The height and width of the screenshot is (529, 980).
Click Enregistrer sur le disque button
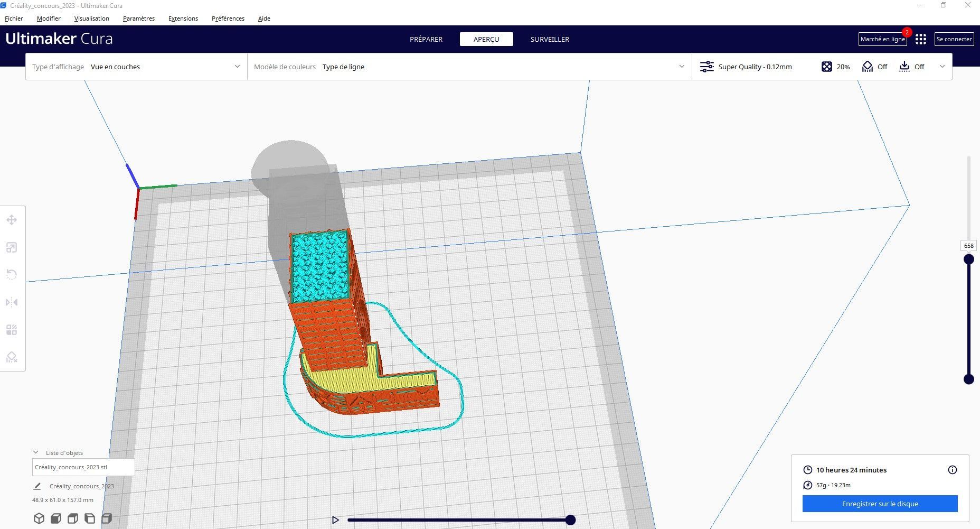[880, 504]
